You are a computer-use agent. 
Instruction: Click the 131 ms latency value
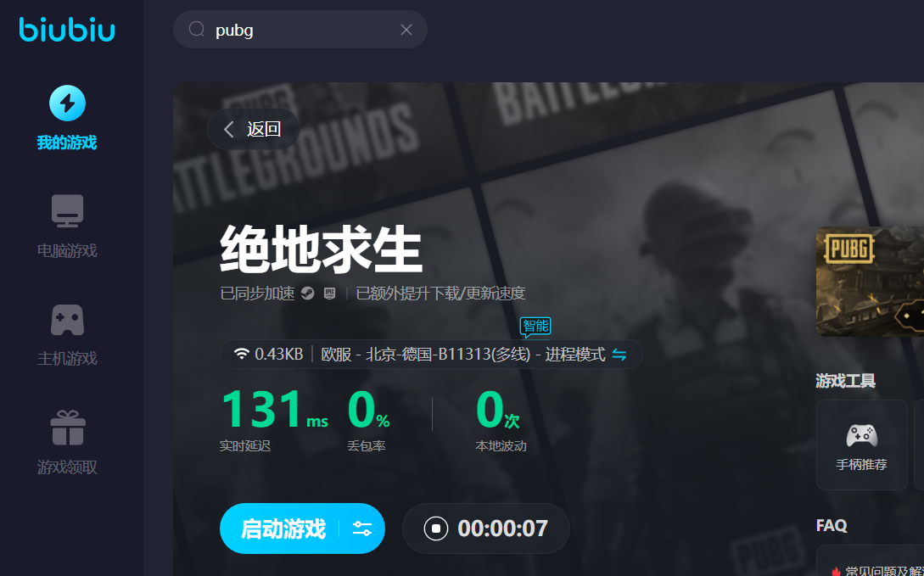pyautogui.click(x=274, y=410)
